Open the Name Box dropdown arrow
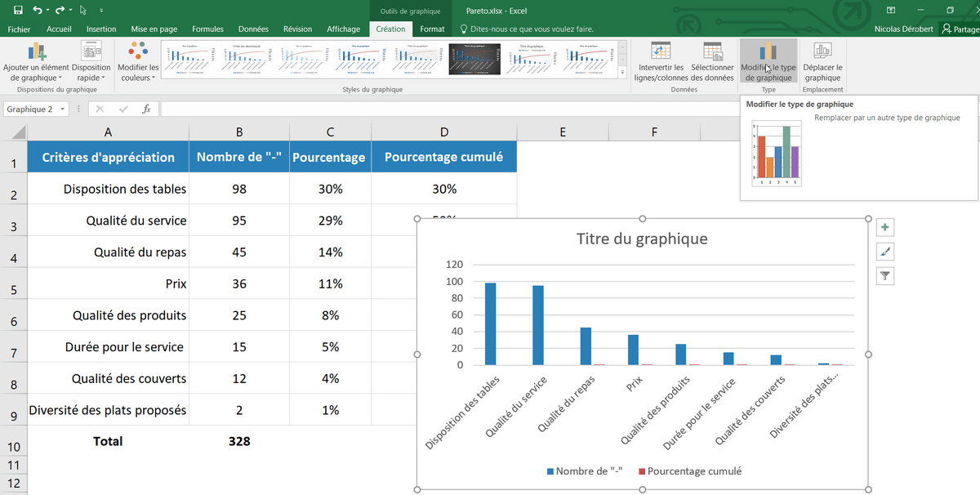Viewport: 980px width, 495px height. click(61, 109)
